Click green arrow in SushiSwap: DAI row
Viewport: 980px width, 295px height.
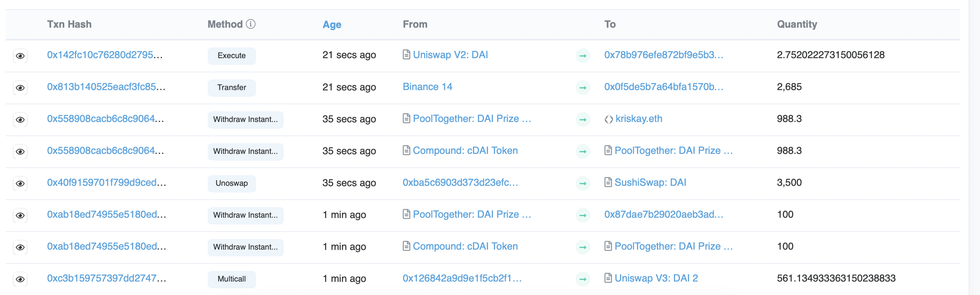[582, 183]
